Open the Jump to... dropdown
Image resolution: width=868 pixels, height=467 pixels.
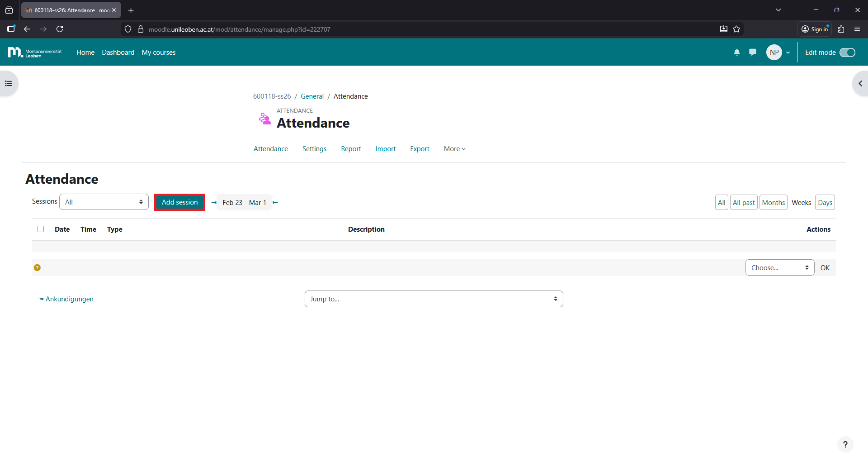pos(434,299)
